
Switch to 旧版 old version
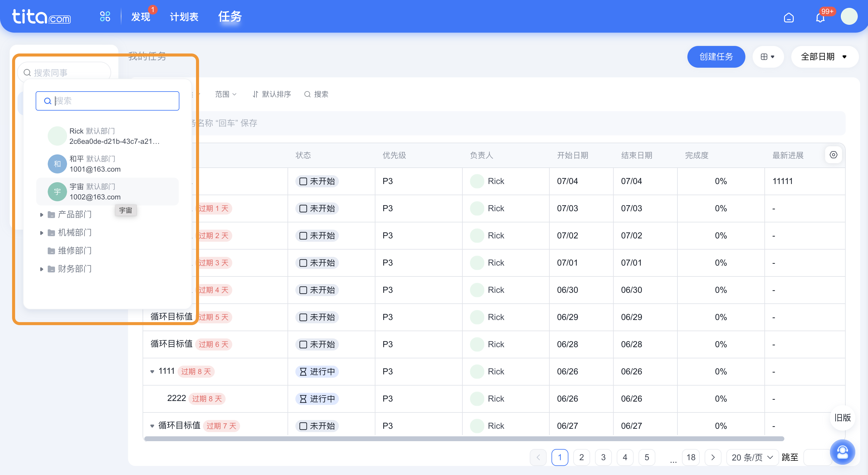click(842, 417)
